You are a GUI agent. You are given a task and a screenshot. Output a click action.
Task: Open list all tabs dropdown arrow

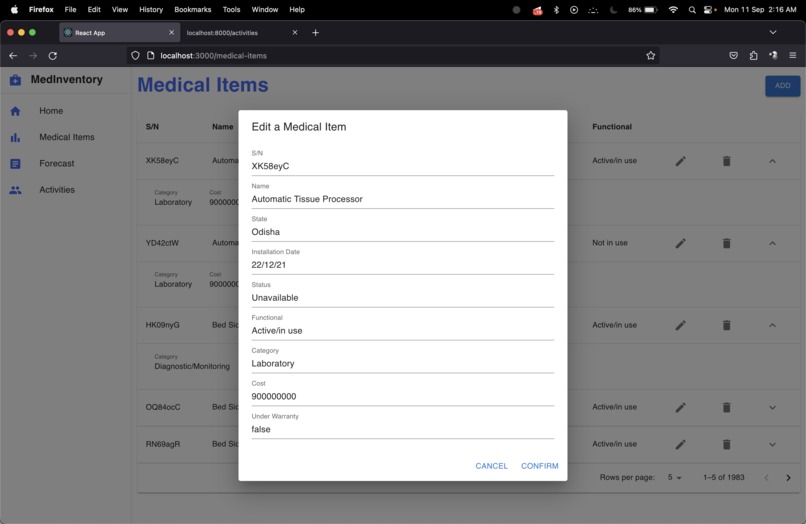pyautogui.click(x=773, y=32)
